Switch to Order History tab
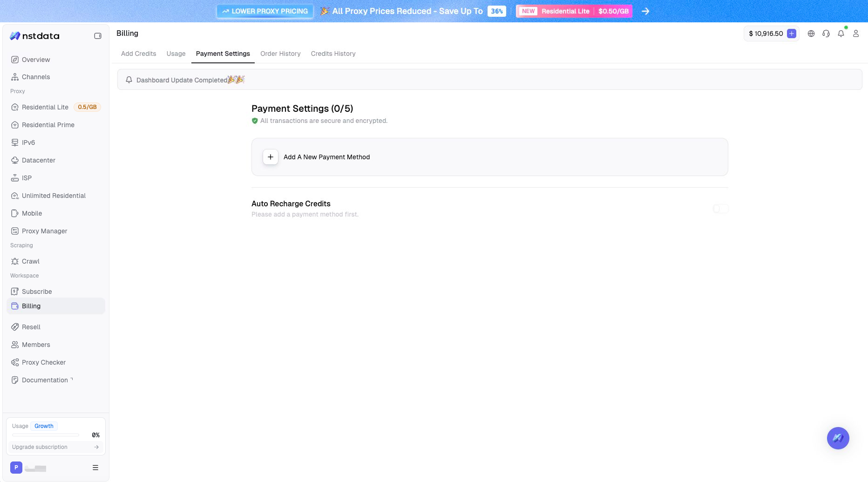 pyautogui.click(x=280, y=54)
